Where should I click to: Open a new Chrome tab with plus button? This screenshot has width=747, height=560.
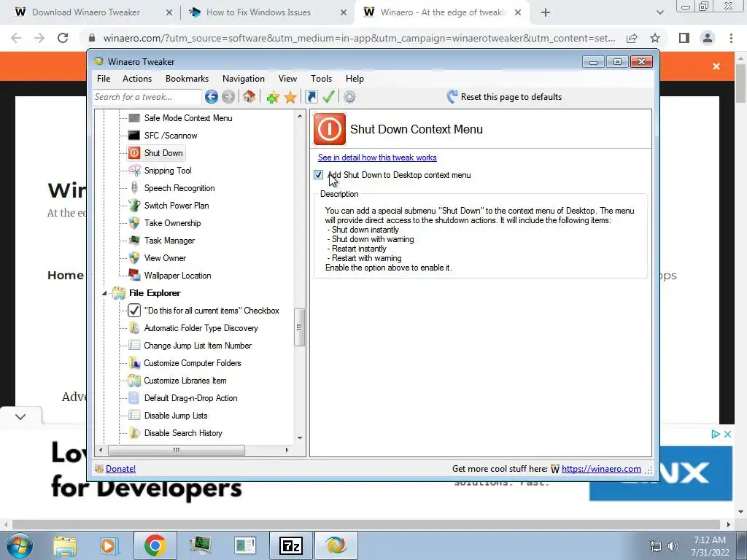[x=546, y=13]
